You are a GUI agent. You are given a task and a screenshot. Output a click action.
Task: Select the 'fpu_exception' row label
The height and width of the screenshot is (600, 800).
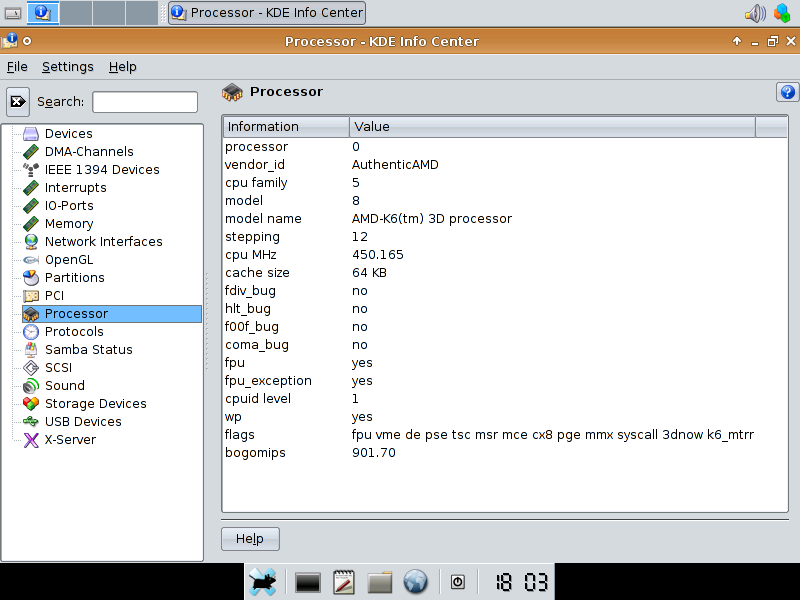pos(268,381)
